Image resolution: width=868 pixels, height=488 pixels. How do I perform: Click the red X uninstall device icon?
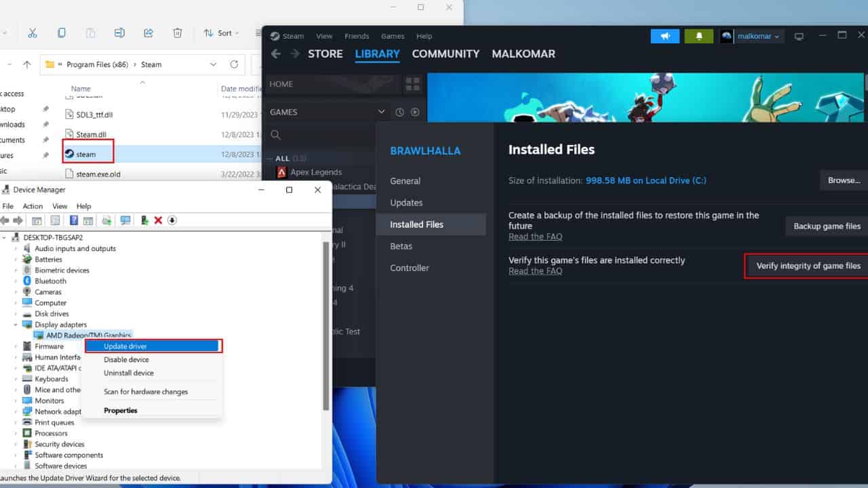tap(158, 220)
